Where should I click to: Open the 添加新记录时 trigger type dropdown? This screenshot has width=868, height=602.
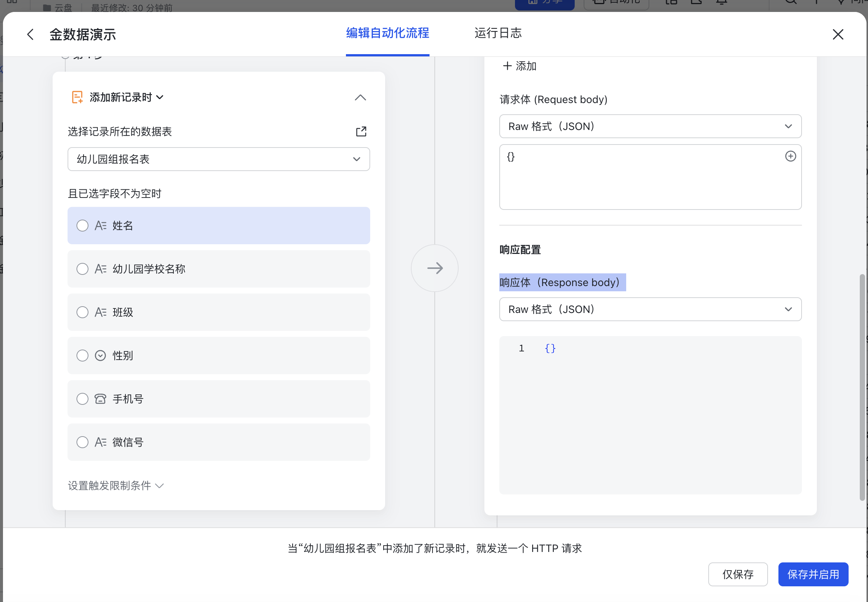click(127, 97)
